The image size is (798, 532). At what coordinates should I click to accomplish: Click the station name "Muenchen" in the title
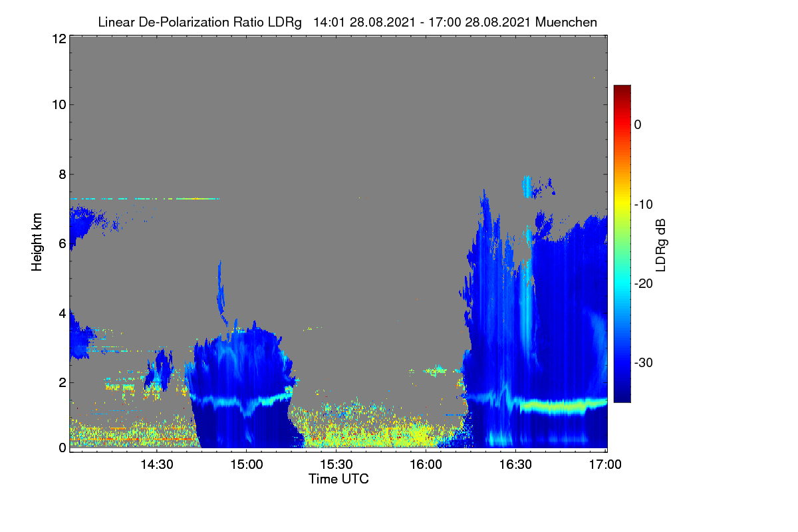click(567, 22)
